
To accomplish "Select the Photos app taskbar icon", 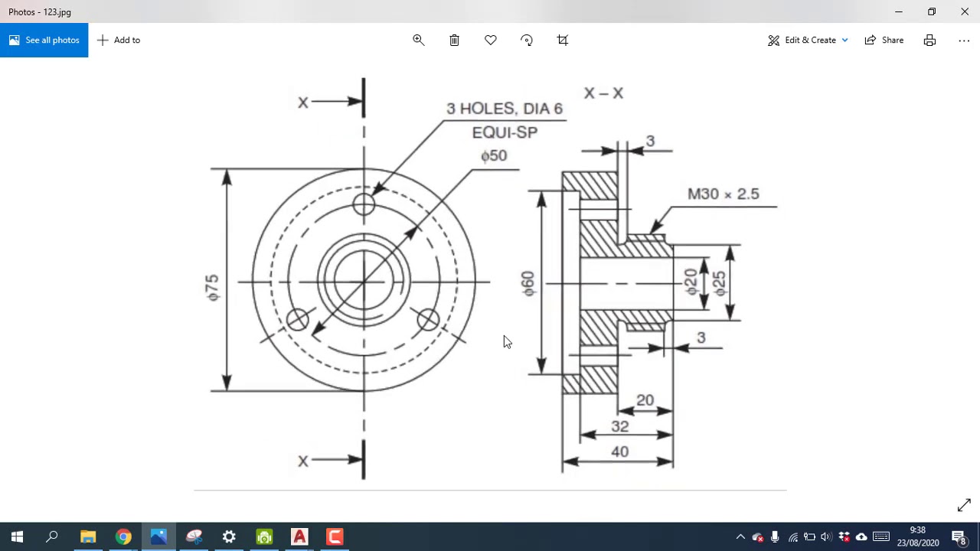I will point(158,536).
